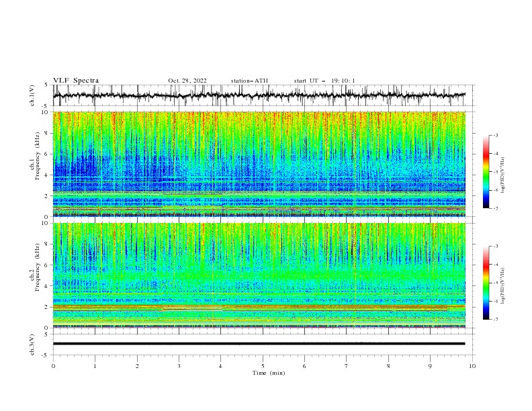Image resolution: width=532 pixels, height=411 pixels.
Task: Click the time axis tick label "1"
Action: tap(95, 366)
